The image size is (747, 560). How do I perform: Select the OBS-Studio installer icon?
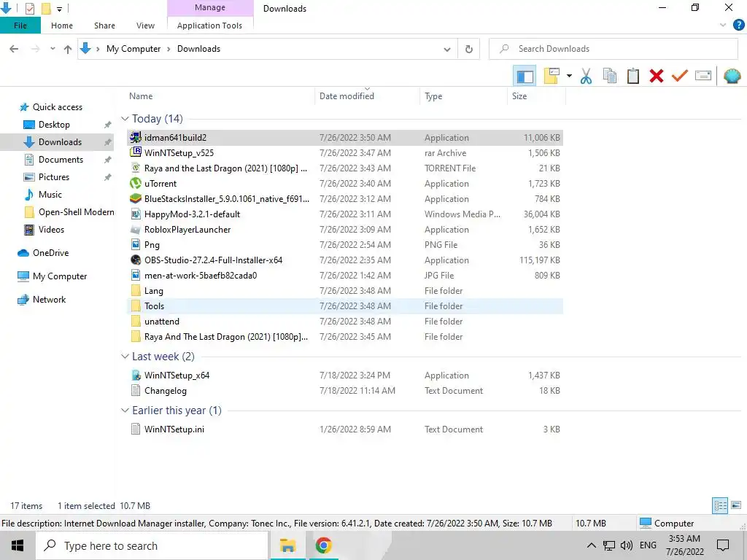pos(136,260)
